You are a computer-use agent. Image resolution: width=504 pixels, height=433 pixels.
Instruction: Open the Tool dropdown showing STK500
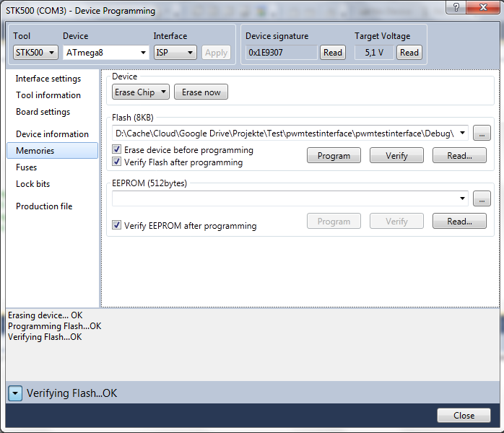[x=35, y=53]
